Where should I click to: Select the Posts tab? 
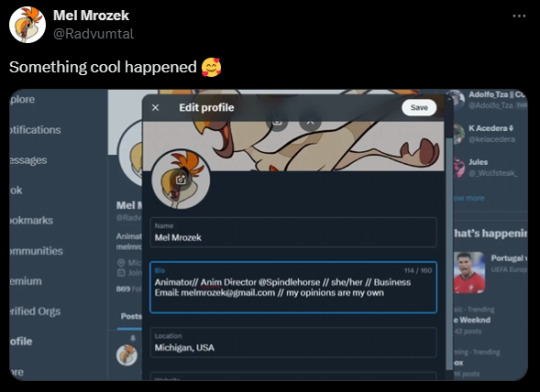pyautogui.click(x=130, y=316)
